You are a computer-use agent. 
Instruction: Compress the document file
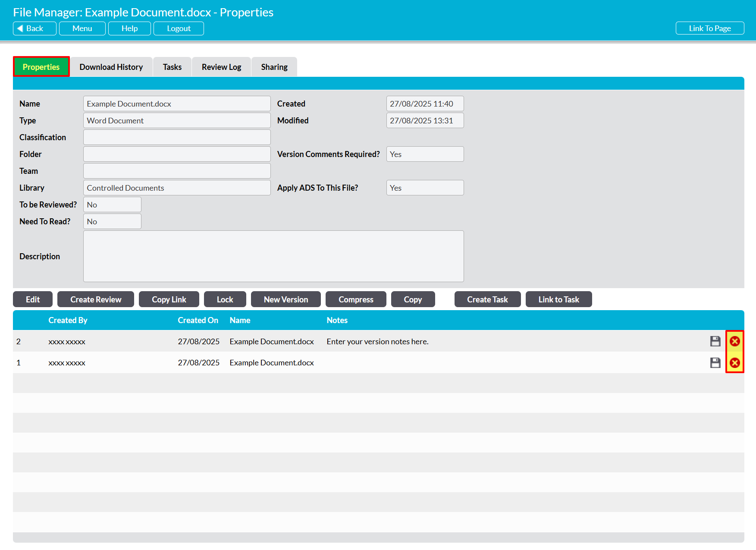[x=356, y=299]
